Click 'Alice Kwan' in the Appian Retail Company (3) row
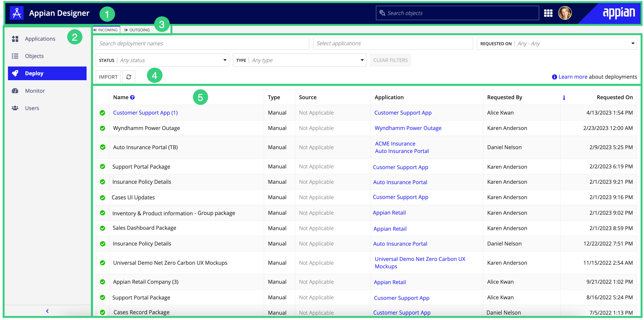 click(500, 282)
